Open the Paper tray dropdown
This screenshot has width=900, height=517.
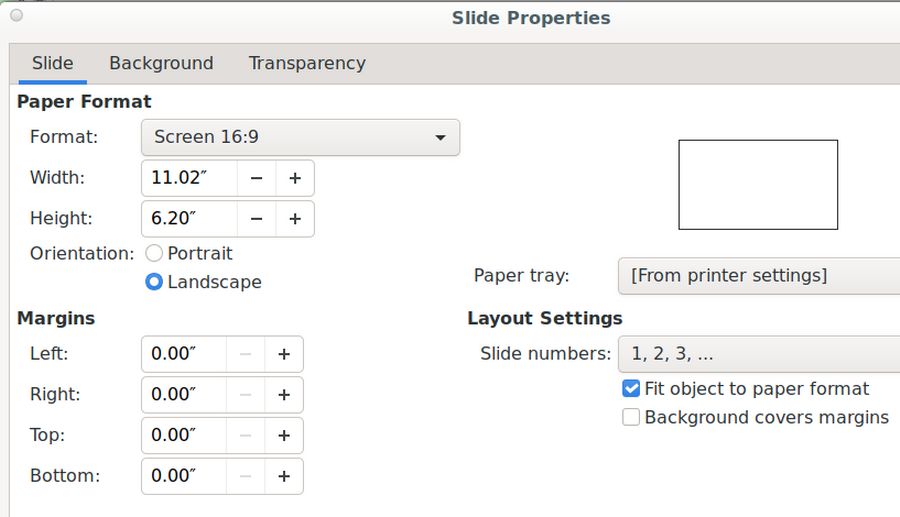coord(758,276)
